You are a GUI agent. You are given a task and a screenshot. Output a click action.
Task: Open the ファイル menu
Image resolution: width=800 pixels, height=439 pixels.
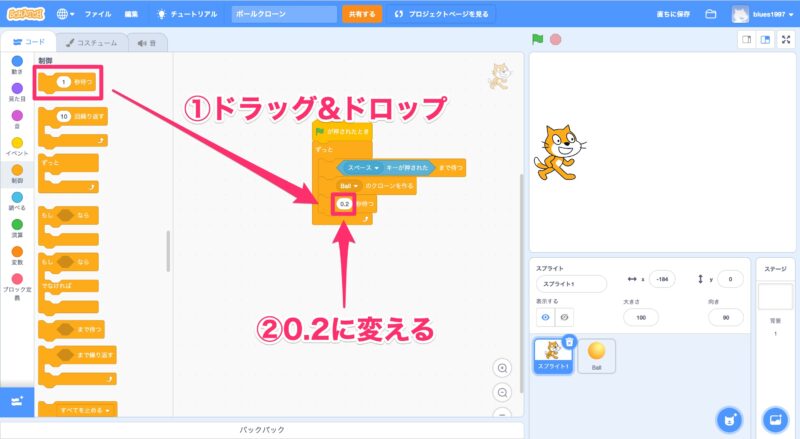(98, 14)
